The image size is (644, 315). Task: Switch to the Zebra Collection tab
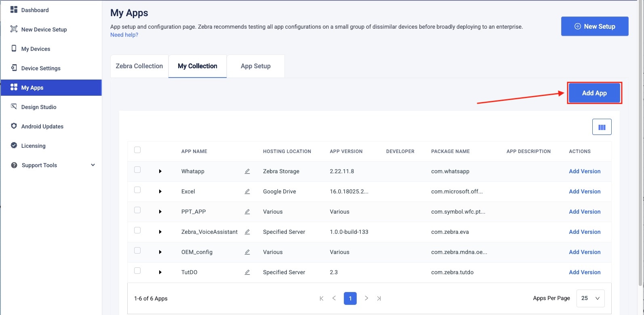139,66
